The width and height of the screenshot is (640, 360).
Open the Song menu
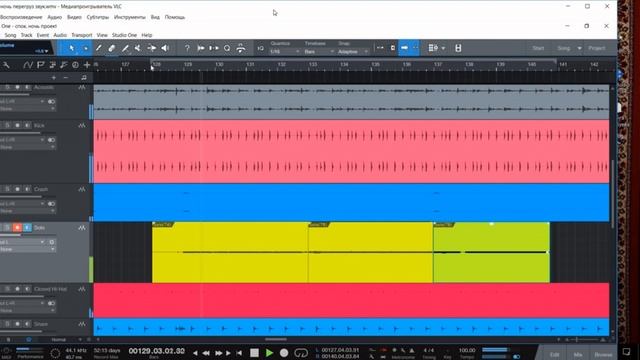coord(10,35)
